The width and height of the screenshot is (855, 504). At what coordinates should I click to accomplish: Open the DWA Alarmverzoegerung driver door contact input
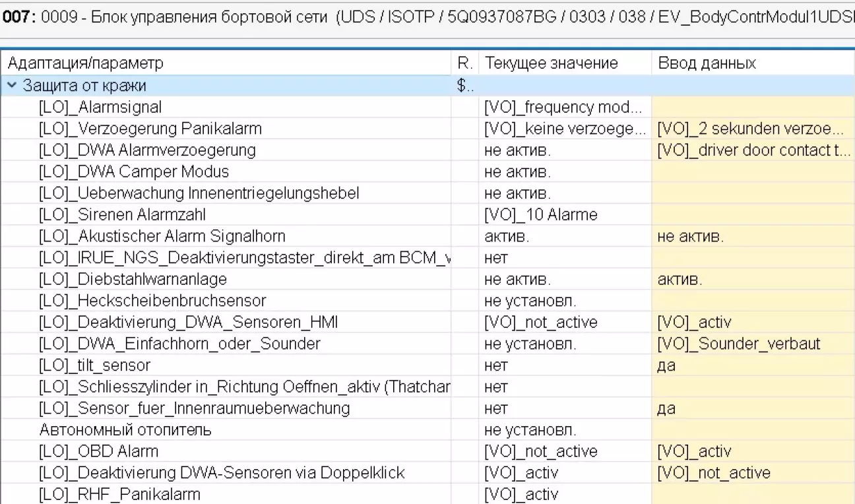[752, 150]
